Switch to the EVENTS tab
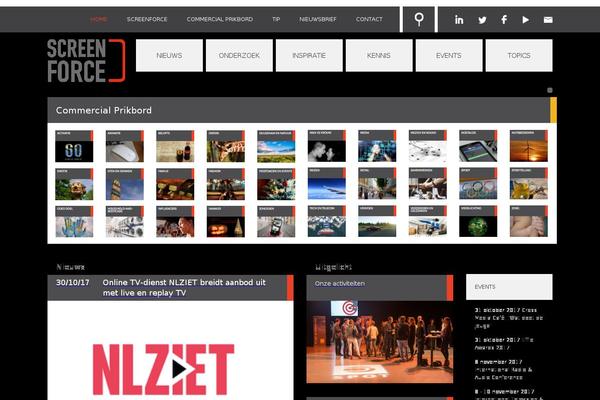This screenshot has height=400, width=600. (449, 55)
